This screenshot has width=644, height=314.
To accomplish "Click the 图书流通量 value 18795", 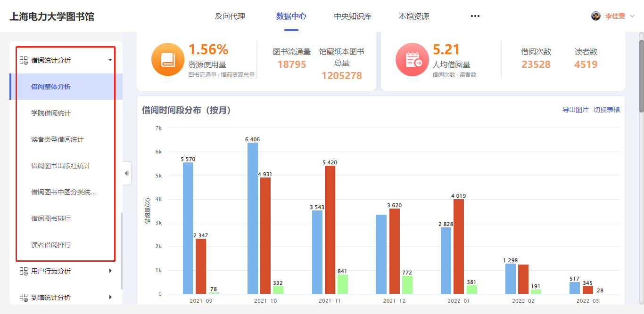I will coord(292,64).
